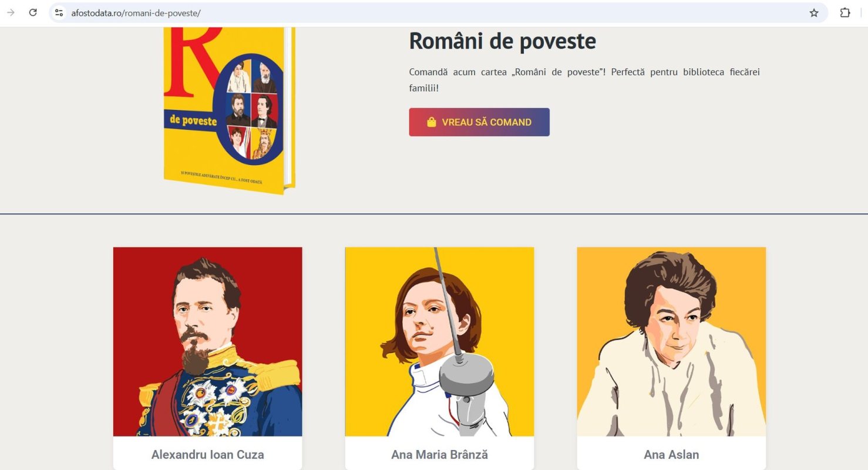Open the Alexandru Ioan Cuza portrait
Image resolution: width=868 pixels, height=470 pixels.
tap(207, 341)
